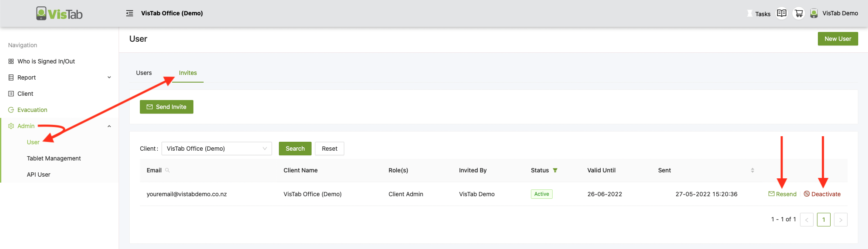Open the shopping cart icon
This screenshot has width=868, height=249.
pos(799,13)
